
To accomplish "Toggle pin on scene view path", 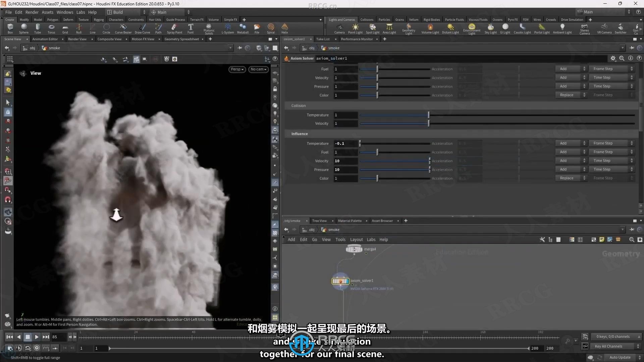I will (x=239, y=48).
